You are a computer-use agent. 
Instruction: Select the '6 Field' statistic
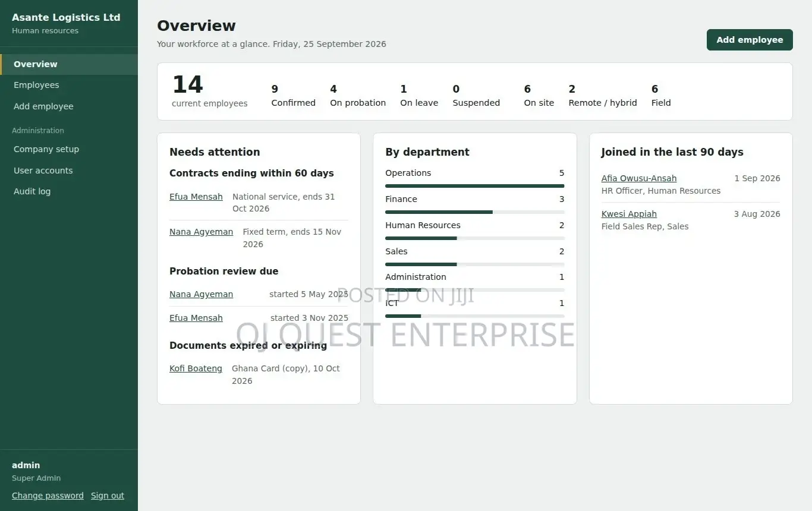661,96
